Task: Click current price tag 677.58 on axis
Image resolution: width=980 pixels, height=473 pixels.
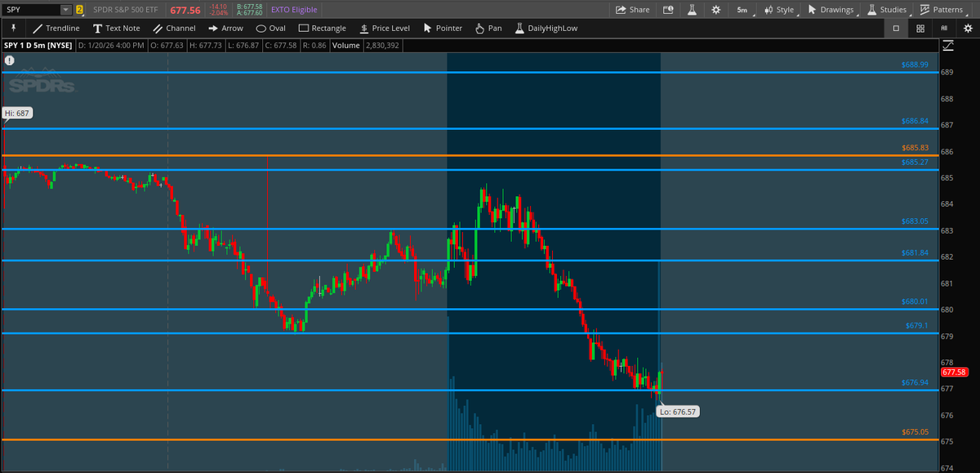Action: point(954,372)
